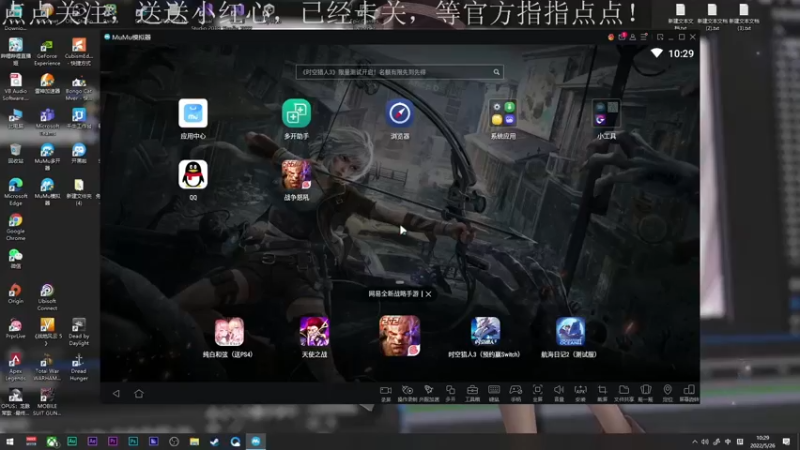The width and height of the screenshot is (800, 450).
Task: Click the emulator search input field
Action: 399,72
